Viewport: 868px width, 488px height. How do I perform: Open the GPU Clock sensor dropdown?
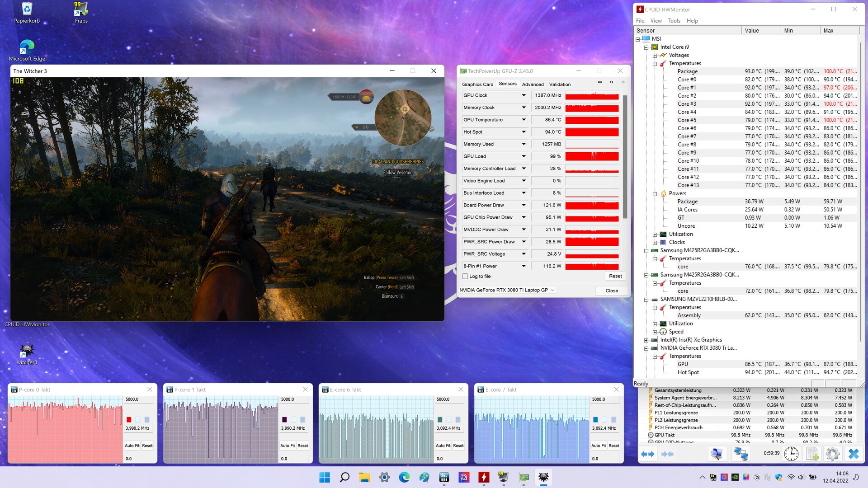tap(524, 95)
